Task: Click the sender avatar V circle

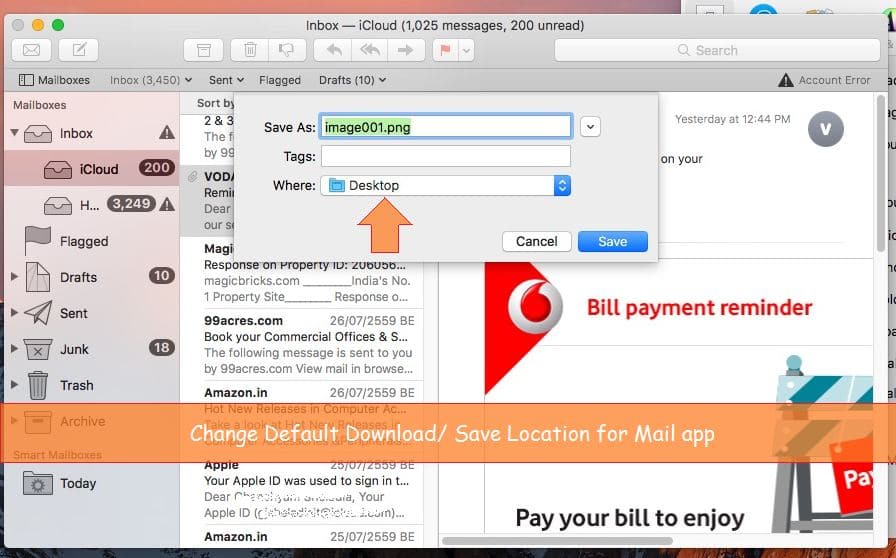Action: tap(825, 129)
